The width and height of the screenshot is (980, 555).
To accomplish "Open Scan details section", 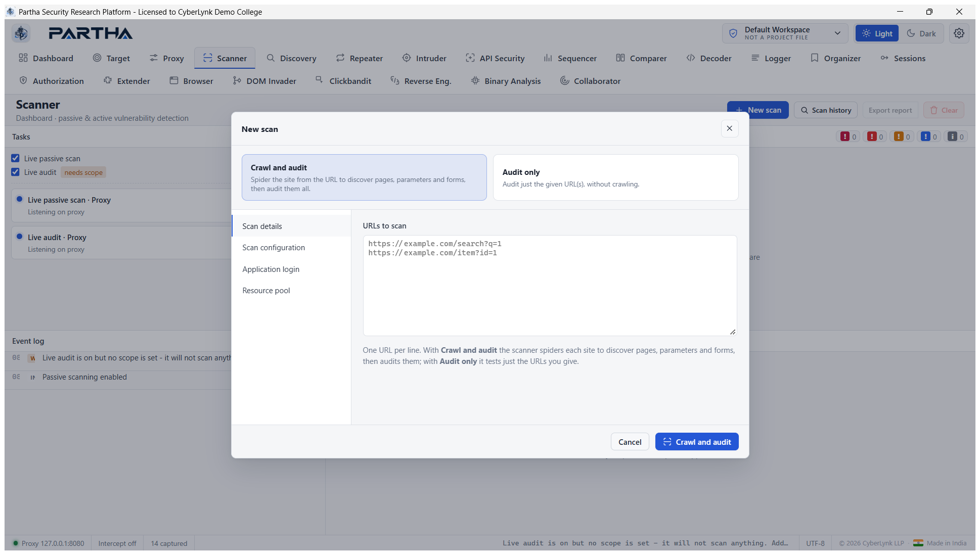I will 291,226.
